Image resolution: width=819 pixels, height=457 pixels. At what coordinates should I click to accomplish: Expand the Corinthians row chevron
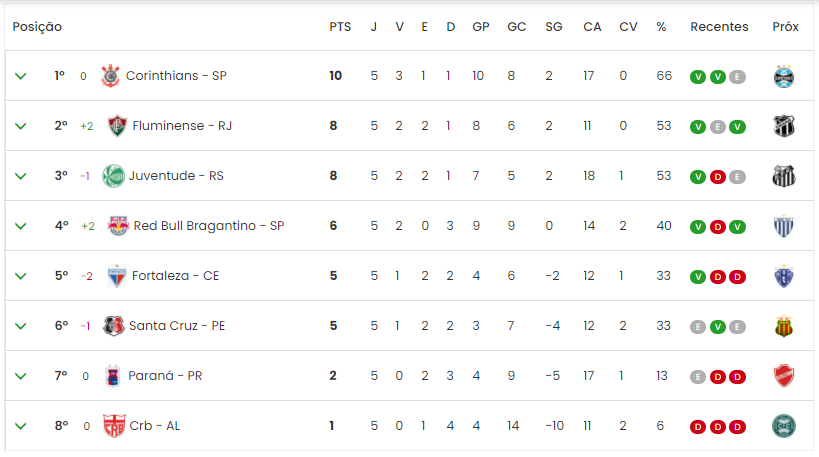click(x=20, y=76)
